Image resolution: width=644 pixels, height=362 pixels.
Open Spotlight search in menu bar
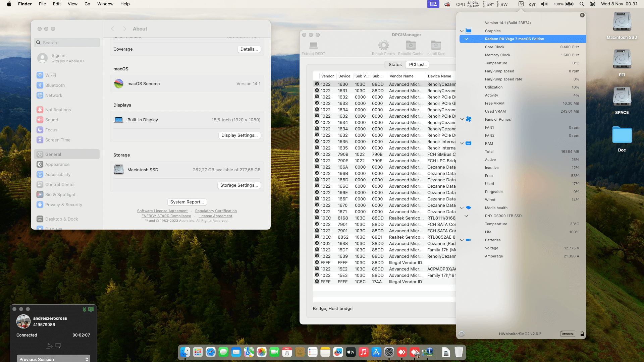tap(582, 4)
